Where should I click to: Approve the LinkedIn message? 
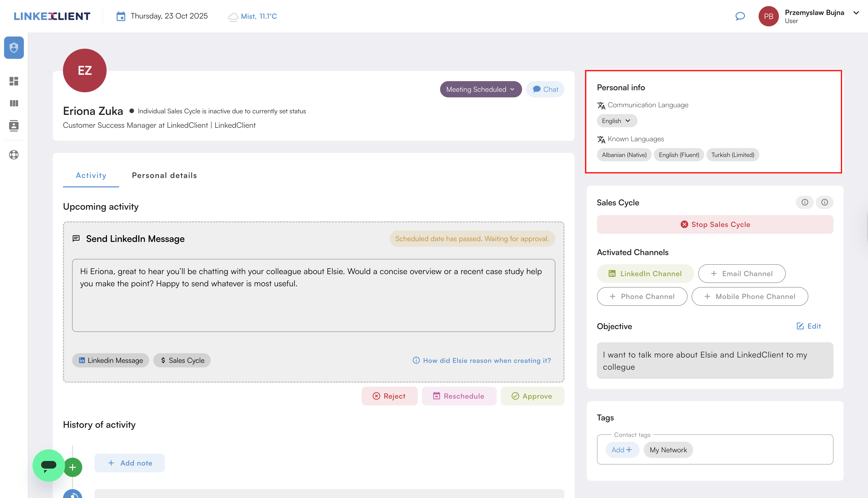pos(532,396)
